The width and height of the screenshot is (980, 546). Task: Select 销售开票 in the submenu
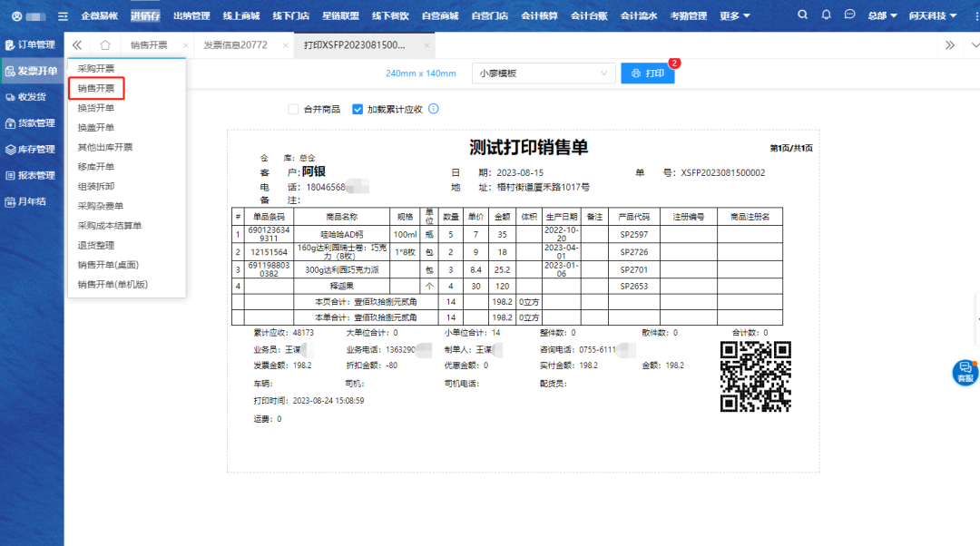pyautogui.click(x=96, y=88)
